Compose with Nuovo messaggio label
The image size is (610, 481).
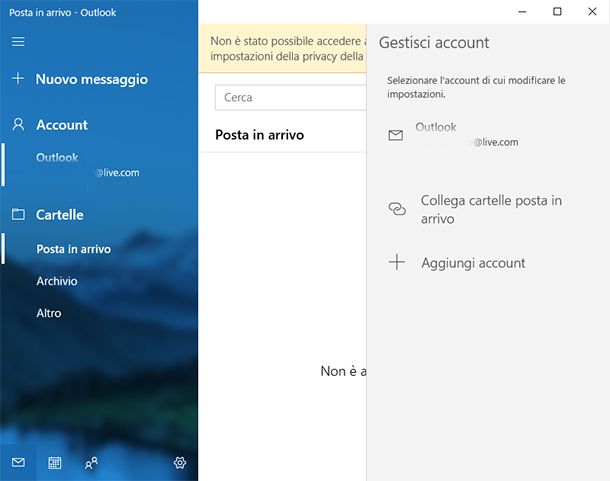91,79
